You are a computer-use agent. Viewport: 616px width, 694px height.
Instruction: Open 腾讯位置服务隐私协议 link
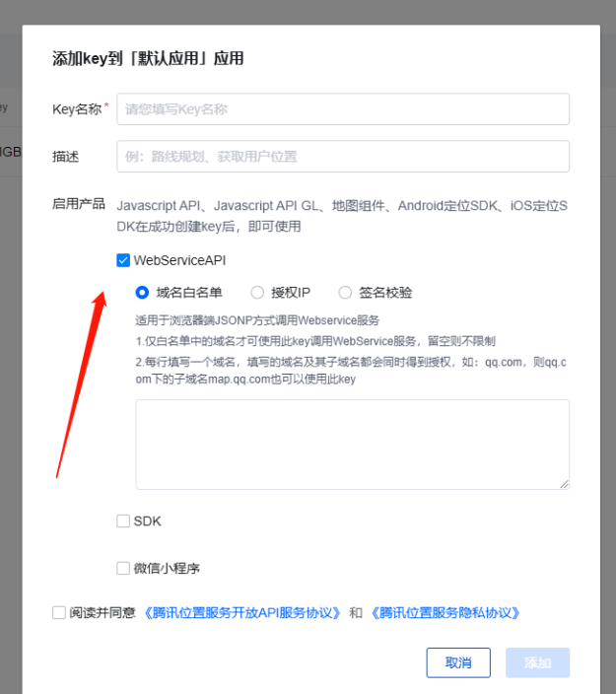coord(445,613)
